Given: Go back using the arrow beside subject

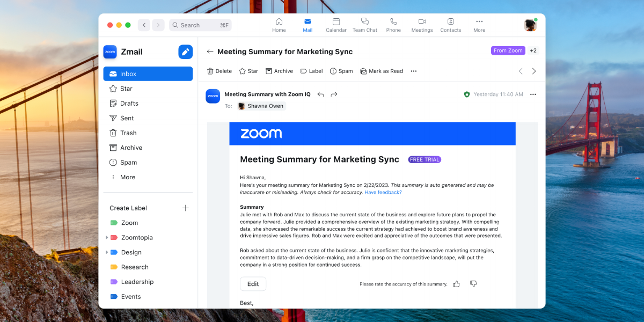Looking at the screenshot, I should click(x=210, y=52).
